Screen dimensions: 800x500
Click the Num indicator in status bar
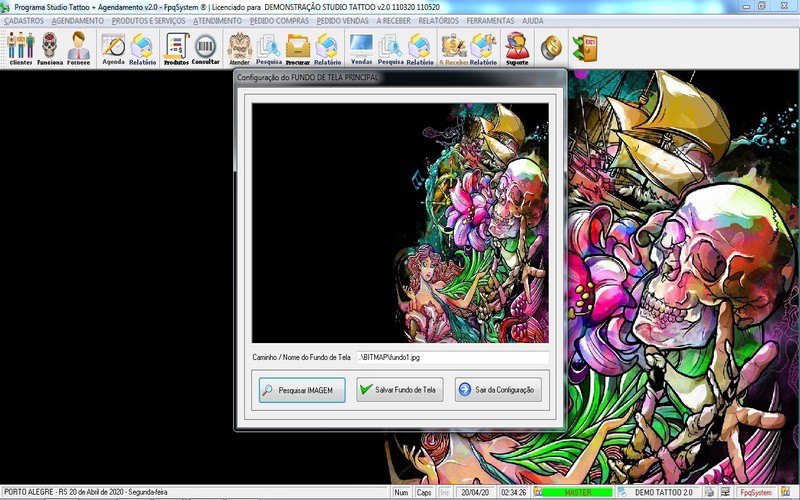pos(401,492)
